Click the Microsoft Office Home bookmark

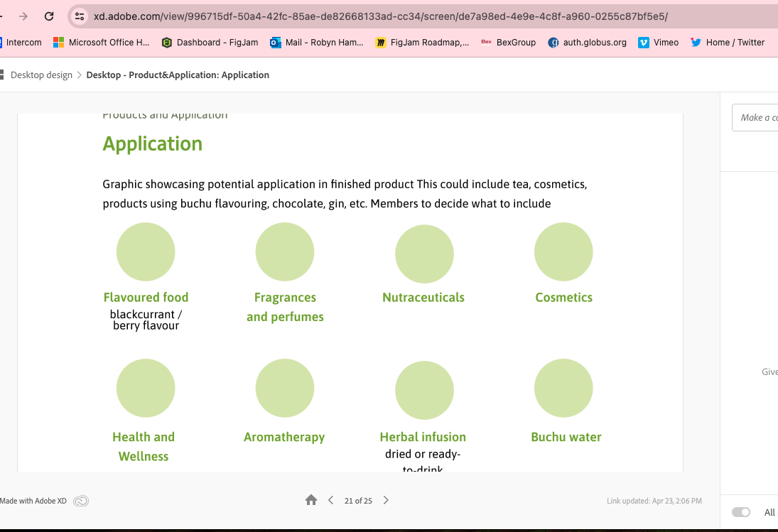coord(101,43)
